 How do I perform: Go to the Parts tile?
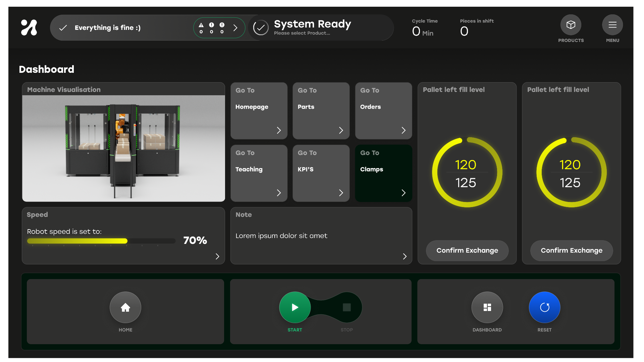pyautogui.click(x=321, y=111)
